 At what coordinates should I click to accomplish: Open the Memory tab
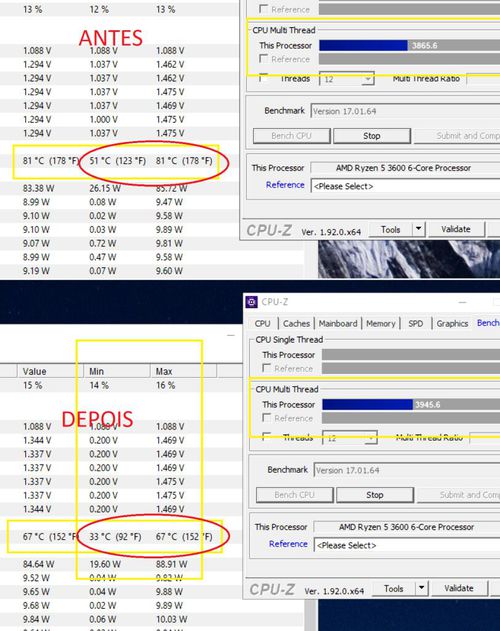tap(380, 324)
